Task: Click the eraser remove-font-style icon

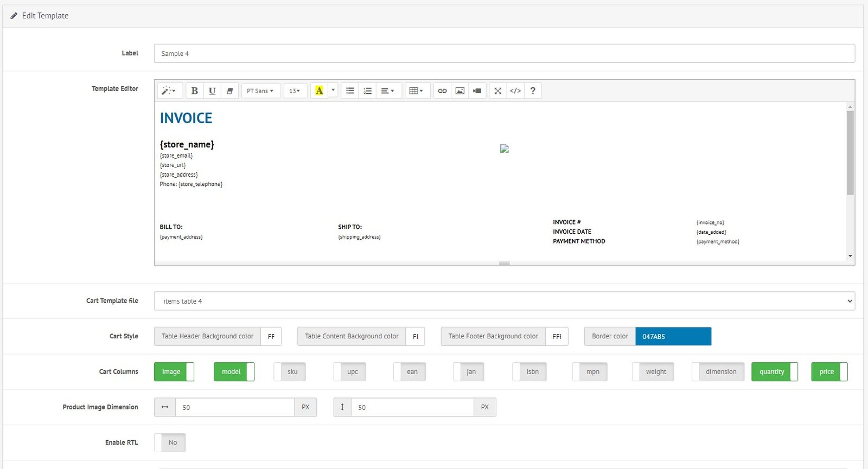Action: point(229,91)
